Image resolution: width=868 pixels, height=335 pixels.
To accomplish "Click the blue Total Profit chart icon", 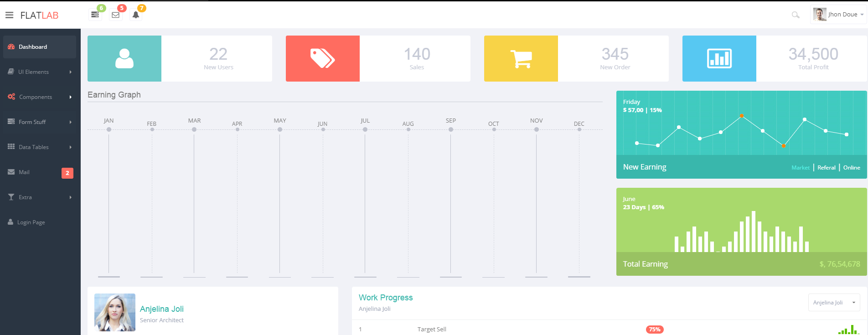I will coord(719,59).
